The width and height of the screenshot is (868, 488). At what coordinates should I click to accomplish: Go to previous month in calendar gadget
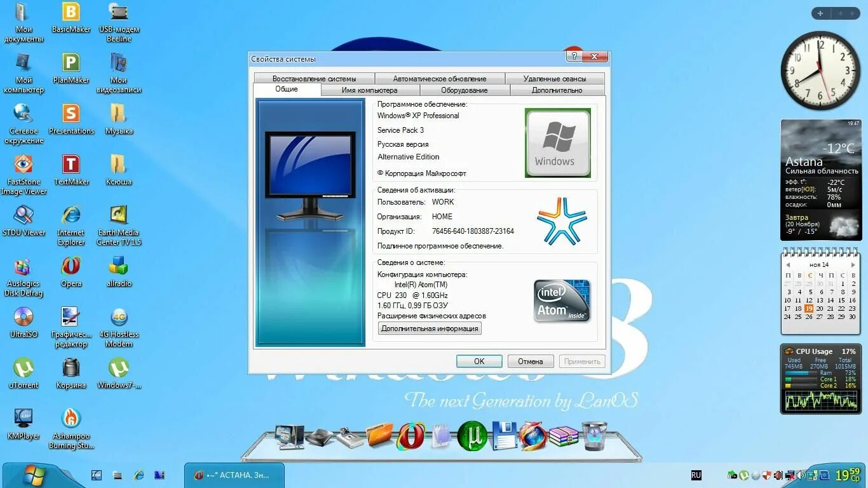pyautogui.click(x=788, y=264)
